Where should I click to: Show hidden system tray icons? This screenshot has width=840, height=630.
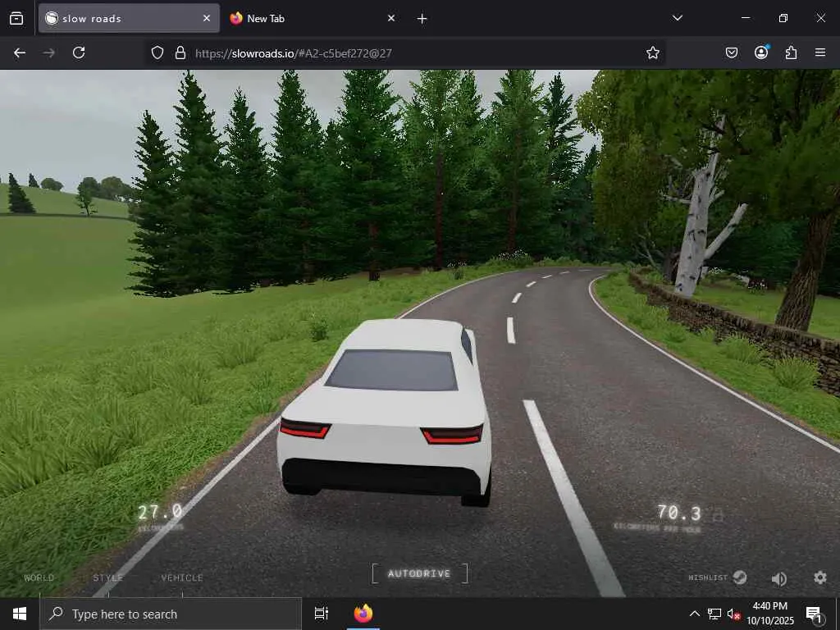coord(694,614)
